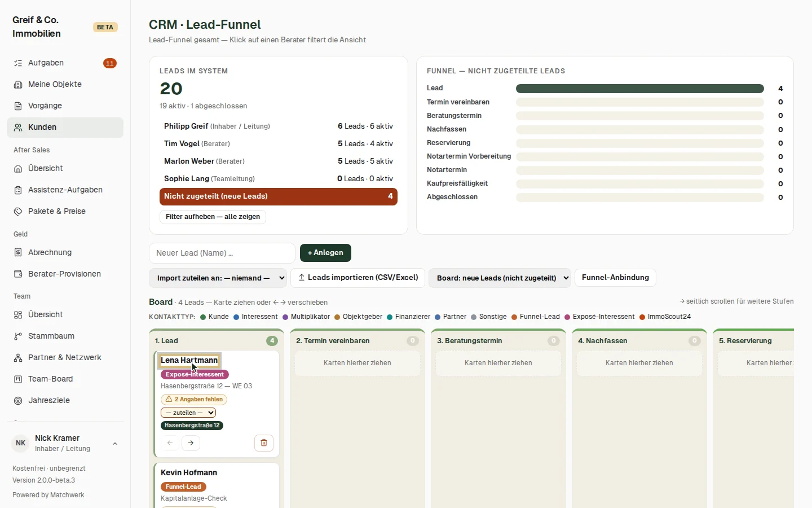Click the Anlegen button

point(325,253)
